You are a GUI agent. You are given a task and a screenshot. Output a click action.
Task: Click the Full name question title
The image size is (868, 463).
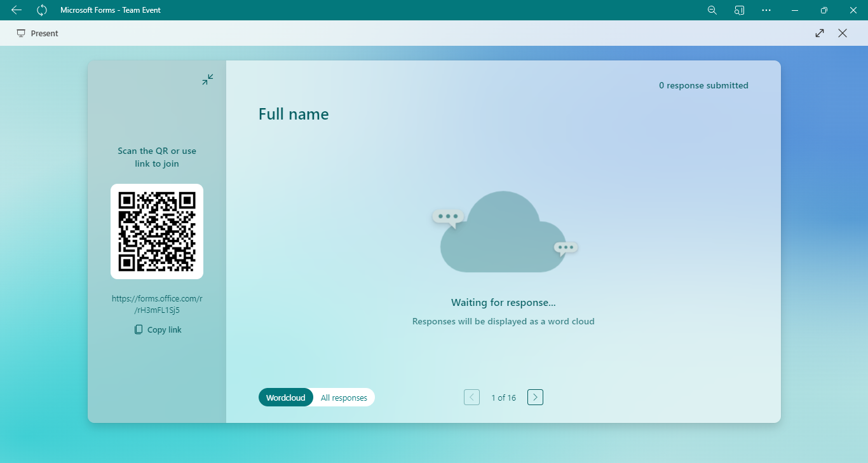point(294,114)
